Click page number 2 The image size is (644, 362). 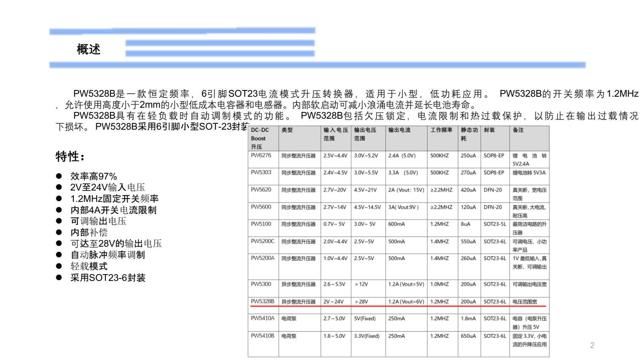click(592, 346)
